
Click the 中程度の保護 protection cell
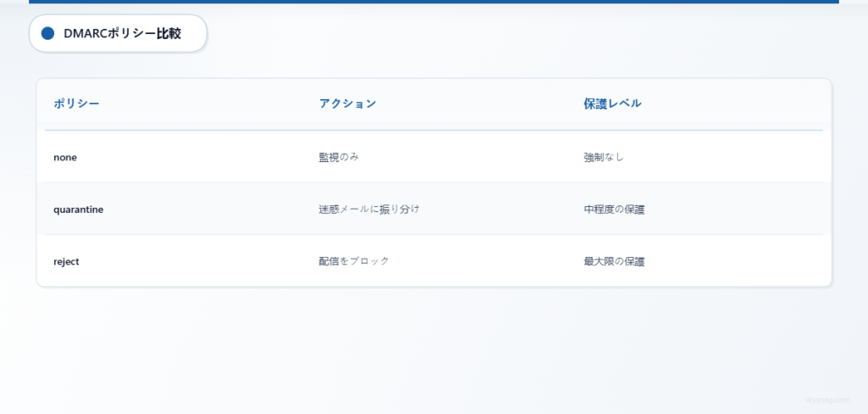[x=614, y=210]
